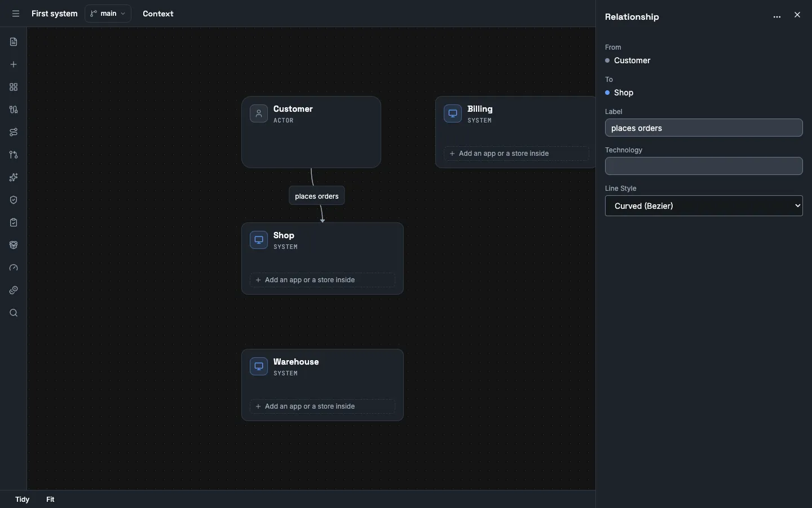Viewport: 812px width, 508px height.
Task: Add an app or store inside Billing
Action: tap(517, 154)
